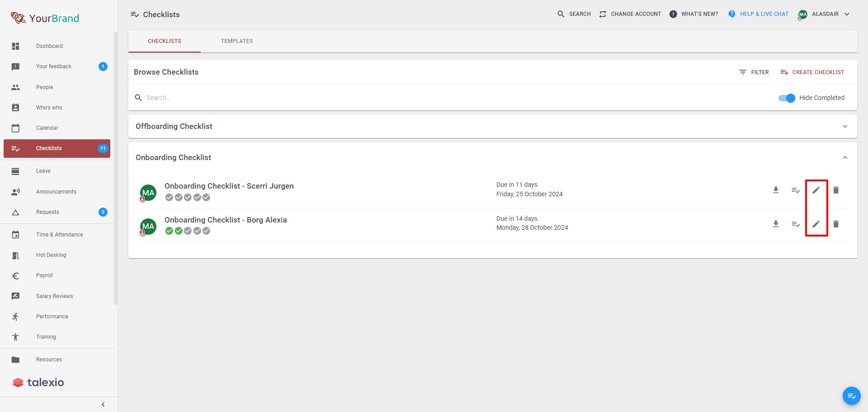Collapse the sidebar with the arrow
Image resolution: width=868 pixels, height=412 pixels.
coord(103,404)
